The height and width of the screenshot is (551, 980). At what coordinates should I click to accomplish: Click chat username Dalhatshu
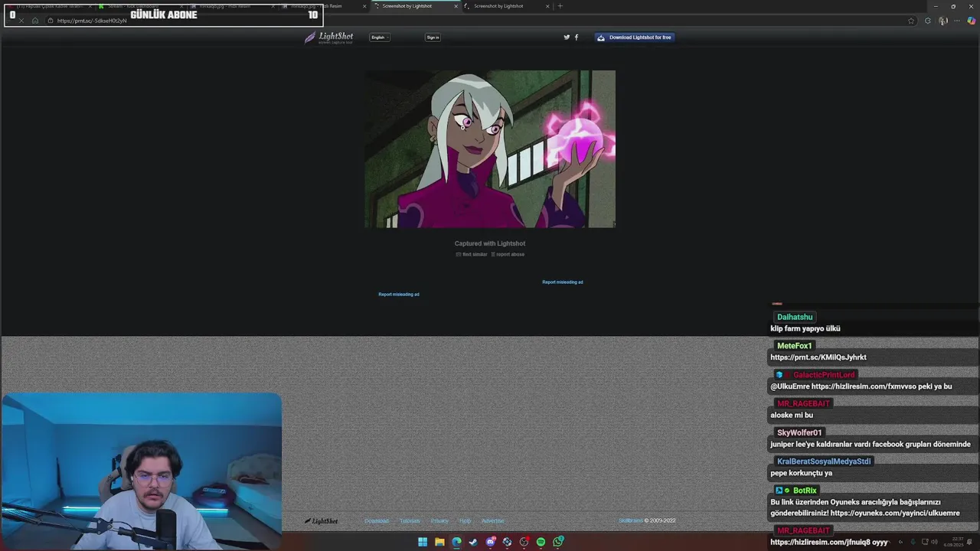pos(795,317)
